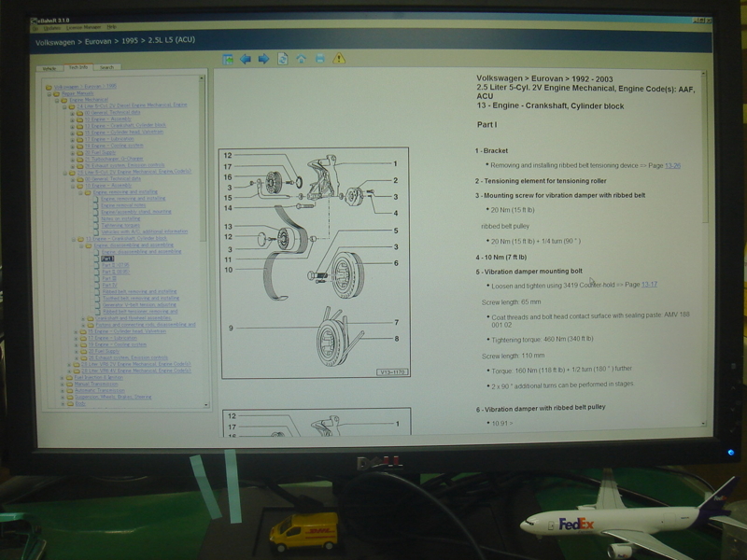Print the page with the printer icon
Viewport: 747px width, 560px height.
(x=320, y=59)
